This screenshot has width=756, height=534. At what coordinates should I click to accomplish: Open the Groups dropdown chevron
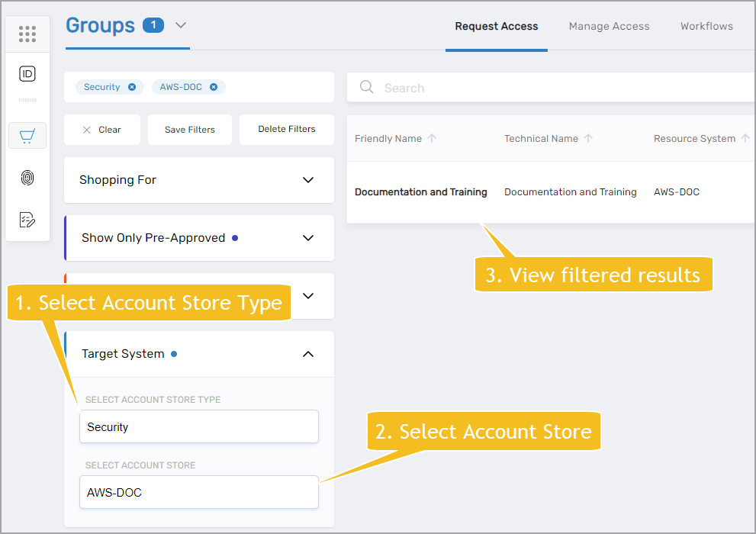pyautogui.click(x=181, y=25)
